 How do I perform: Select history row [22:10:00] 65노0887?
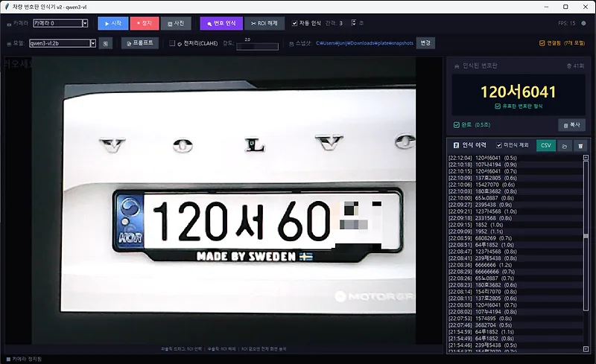[515, 198]
